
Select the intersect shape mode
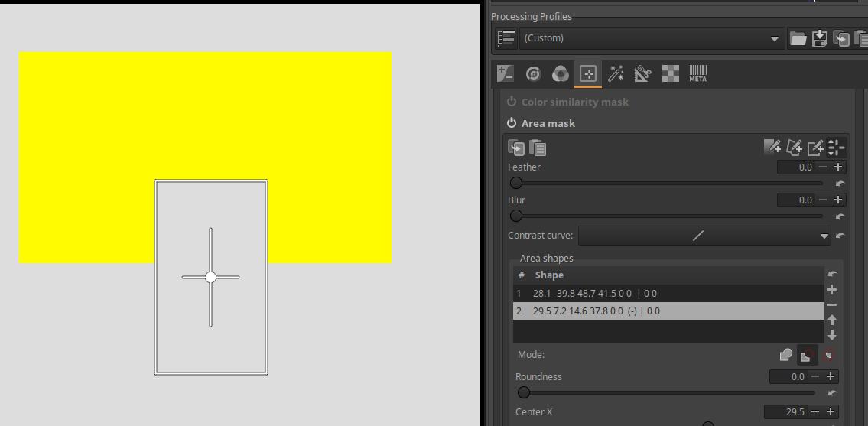coord(828,355)
